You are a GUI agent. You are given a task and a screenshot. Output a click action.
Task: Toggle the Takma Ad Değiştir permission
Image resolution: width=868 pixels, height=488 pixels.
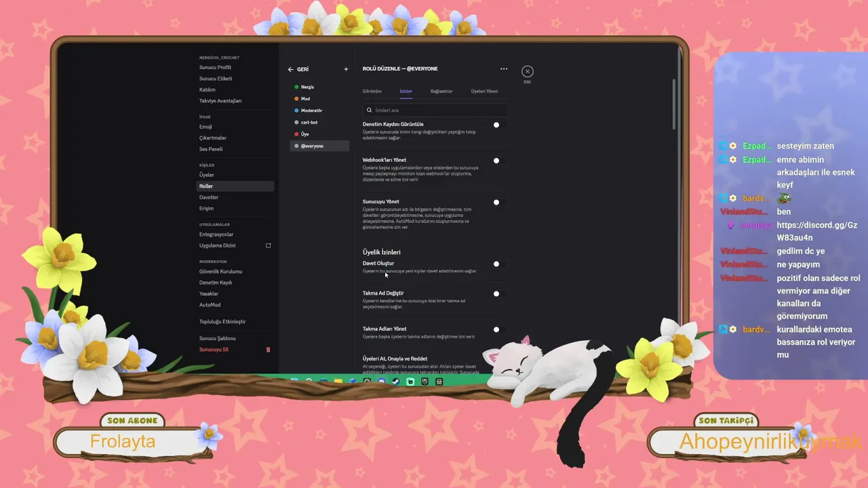click(498, 293)
